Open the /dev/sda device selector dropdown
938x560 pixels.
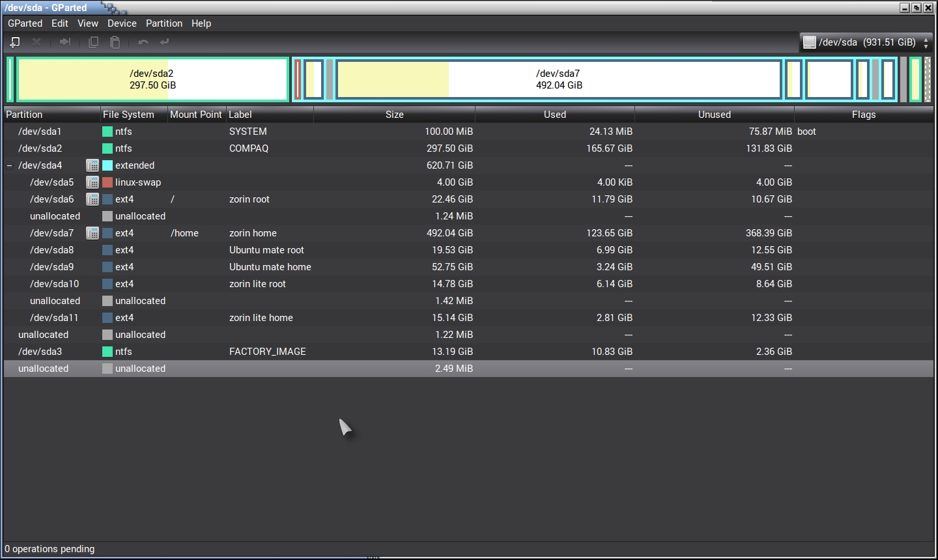(x=866, y=42)
